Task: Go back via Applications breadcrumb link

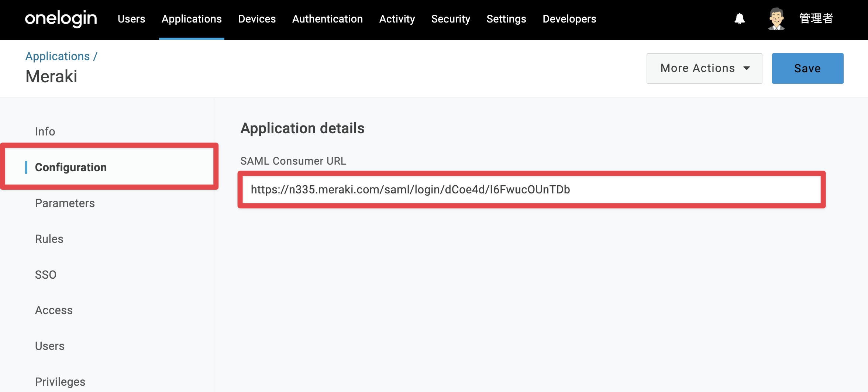Action: coord(58,56)
